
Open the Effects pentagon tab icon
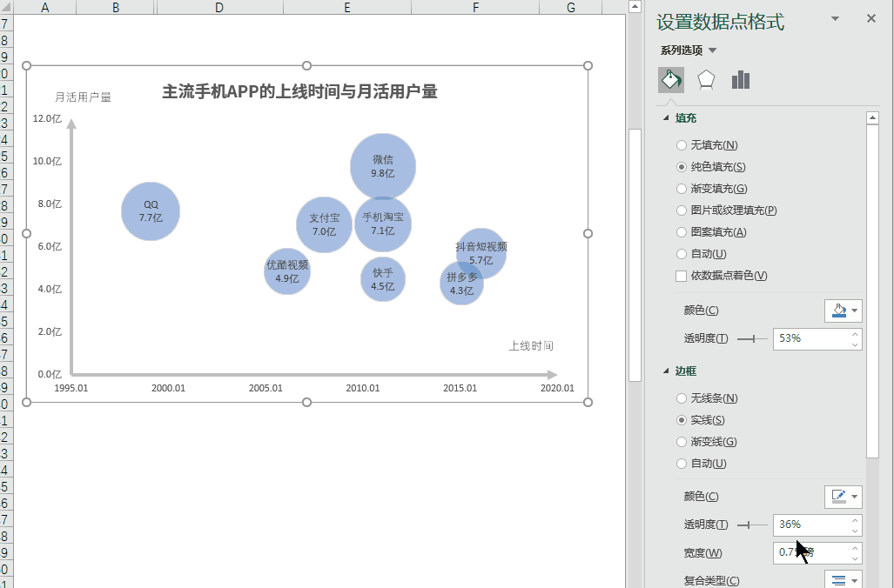(706, 80)
